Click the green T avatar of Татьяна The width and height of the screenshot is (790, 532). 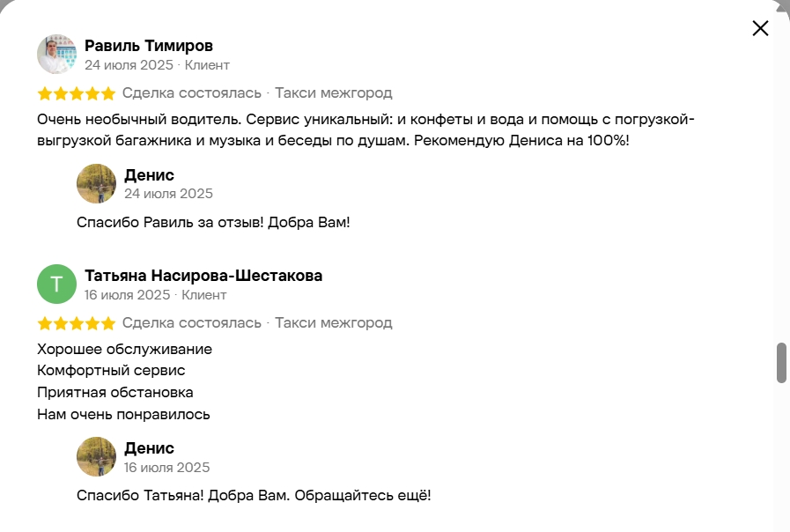pos(57,284)
